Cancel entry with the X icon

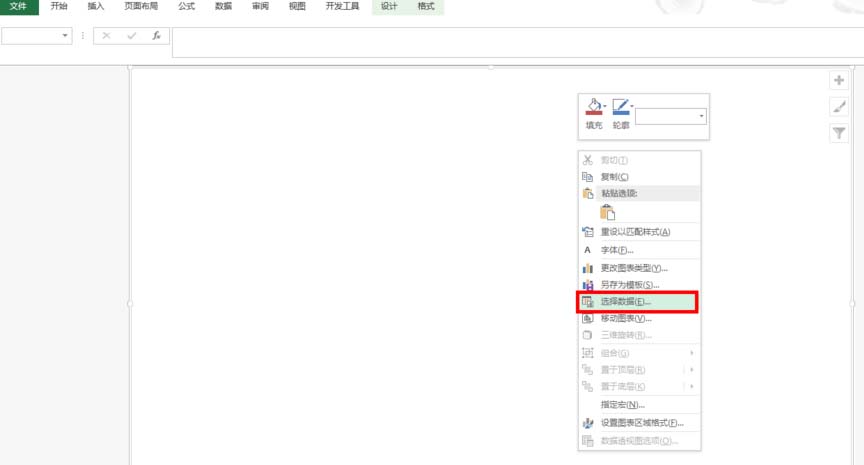[106, 36]
